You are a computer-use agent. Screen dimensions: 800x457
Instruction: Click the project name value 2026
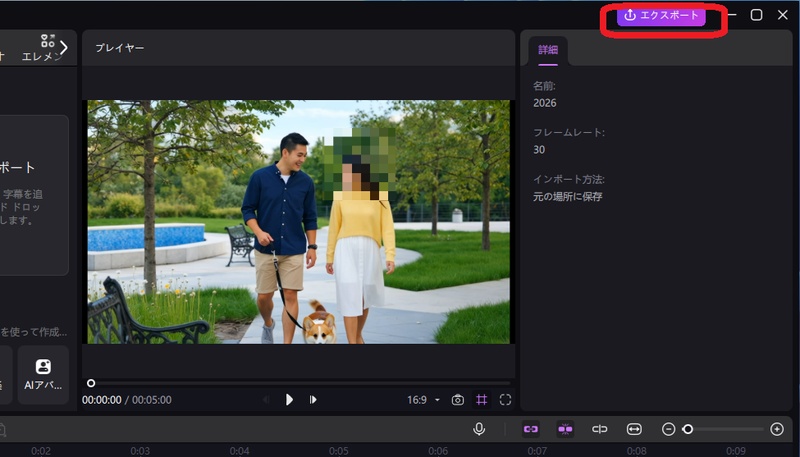point(545,103)
